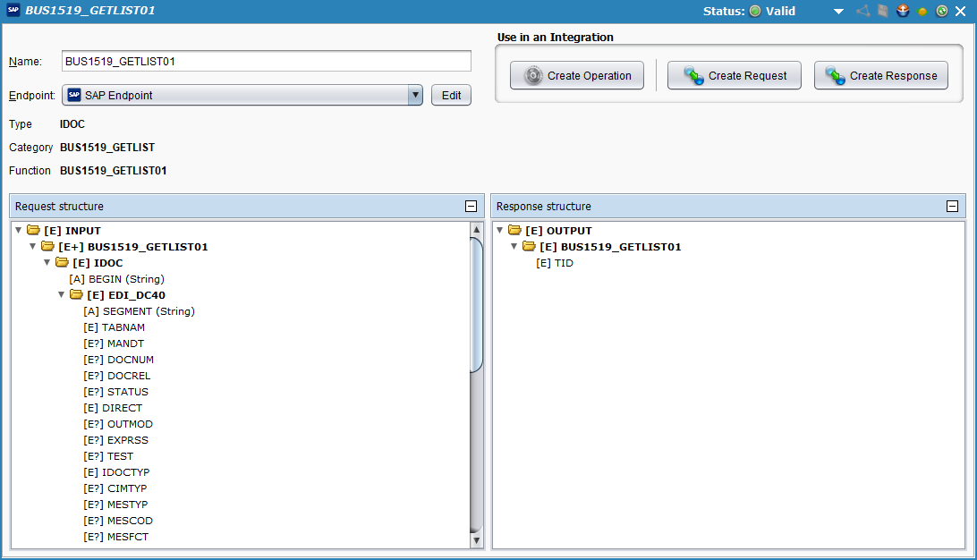Click the dependency graph icon in header
The width and height of the screenshot is (977, 560).
(862, 12)
